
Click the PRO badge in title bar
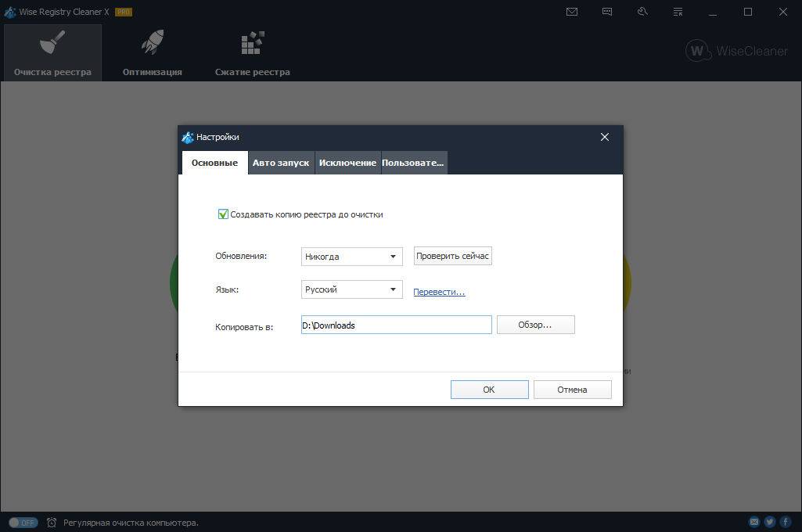pos(124,12)
